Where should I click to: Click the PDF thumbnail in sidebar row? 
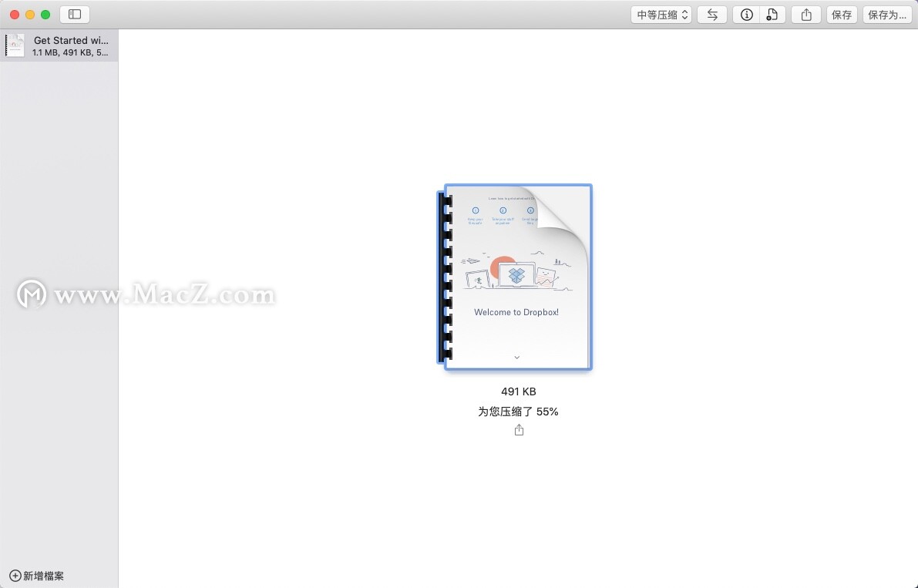[15, 45]
